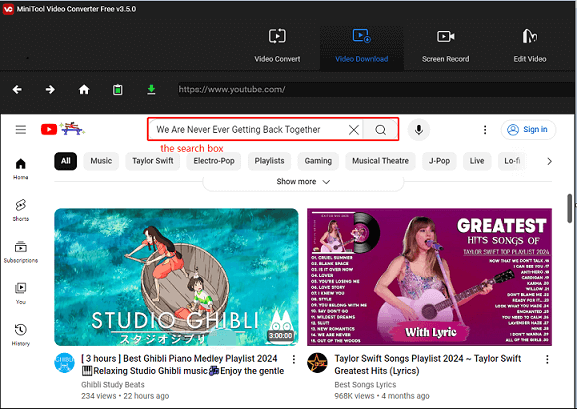Open the home page icon in toolbar
The width and height of the screenshot is (577, 409).
[84, 89]
